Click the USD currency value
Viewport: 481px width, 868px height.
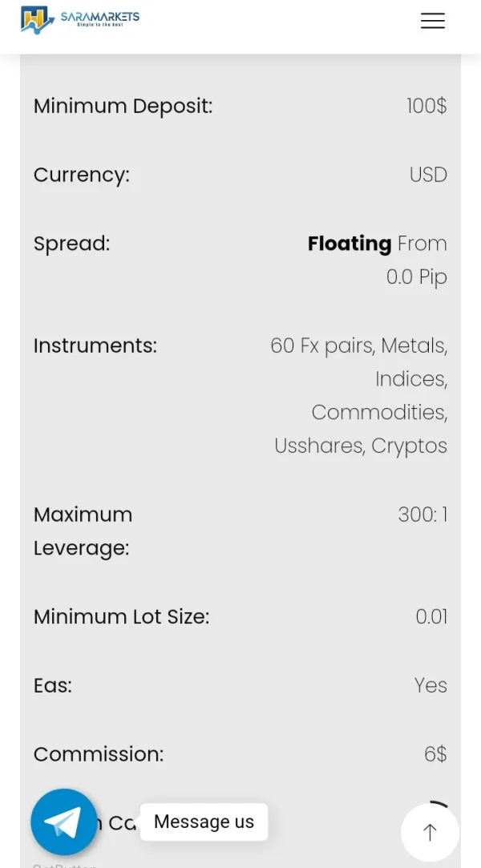pos(428,175)
